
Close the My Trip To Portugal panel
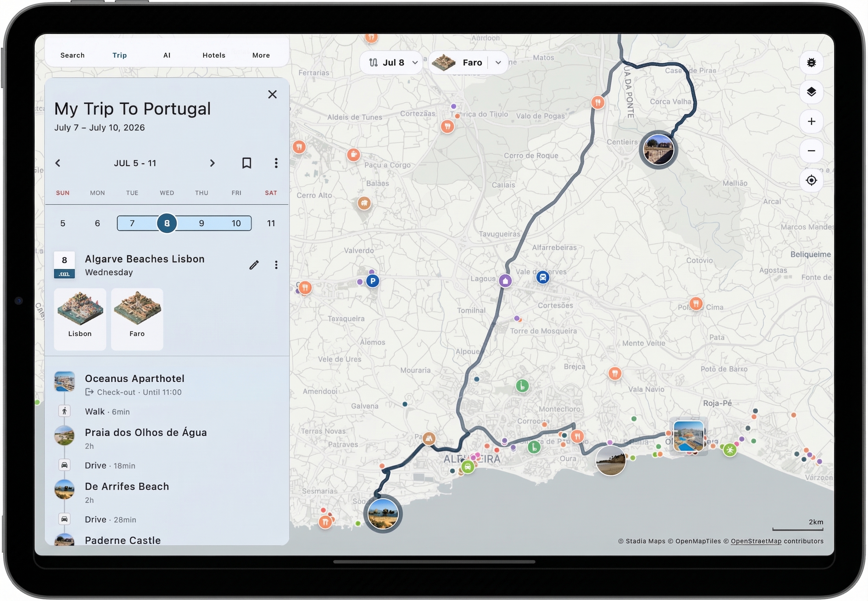tap(273, 94)
